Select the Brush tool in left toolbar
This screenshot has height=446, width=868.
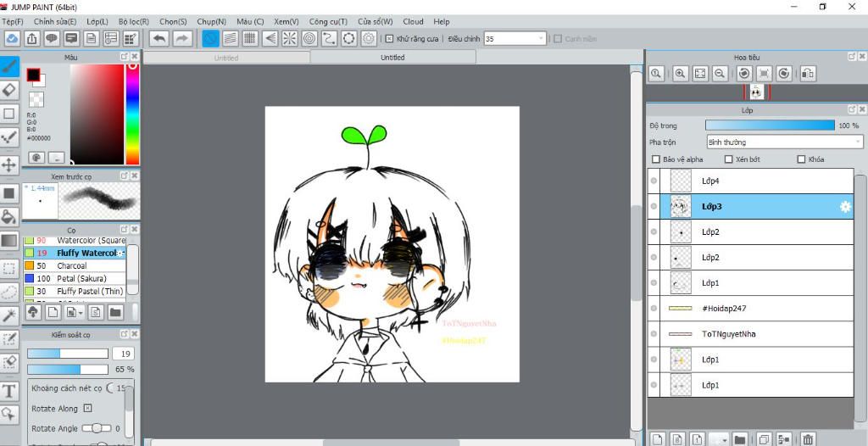(9, 67)
